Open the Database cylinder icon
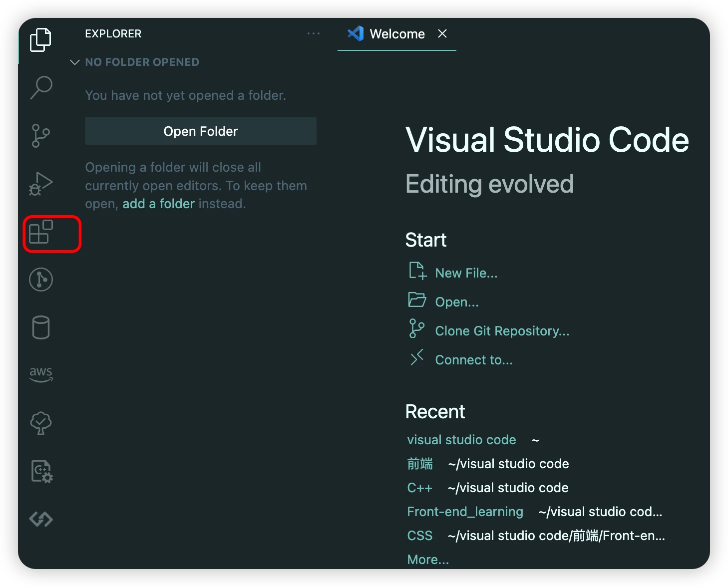 [x=41, y=327]
